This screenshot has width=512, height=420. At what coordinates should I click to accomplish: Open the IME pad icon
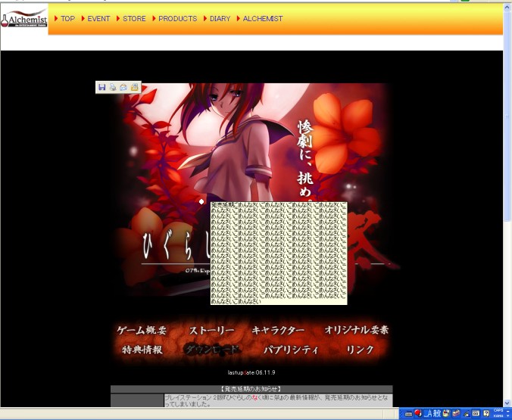coord(446,413)
